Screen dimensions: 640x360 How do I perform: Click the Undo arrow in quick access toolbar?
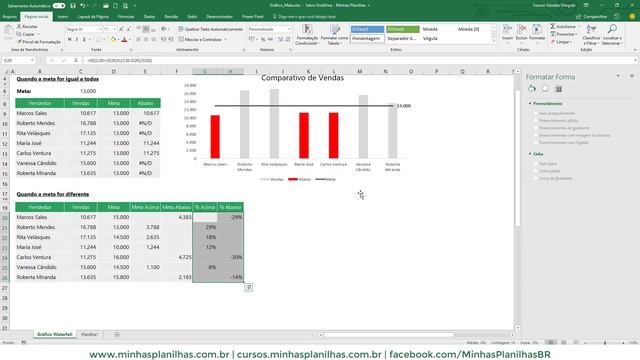pyautogui.click(x=83, y=6)
